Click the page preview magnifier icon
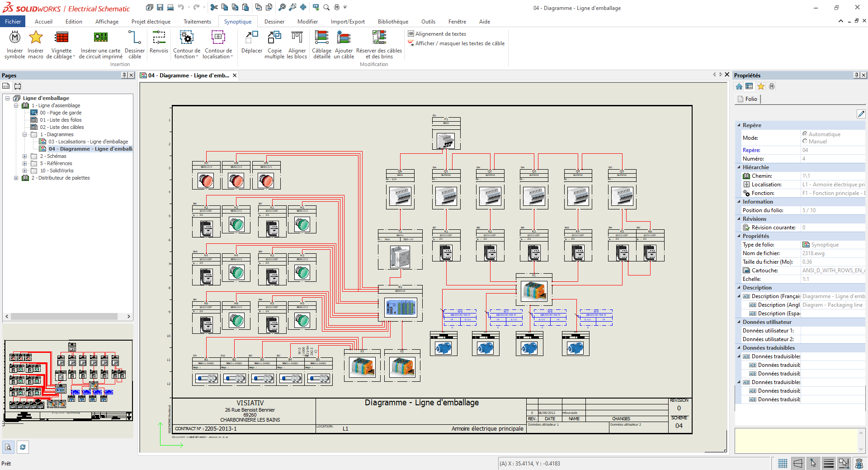Screen dimensions: 868x470 point(8,447)
